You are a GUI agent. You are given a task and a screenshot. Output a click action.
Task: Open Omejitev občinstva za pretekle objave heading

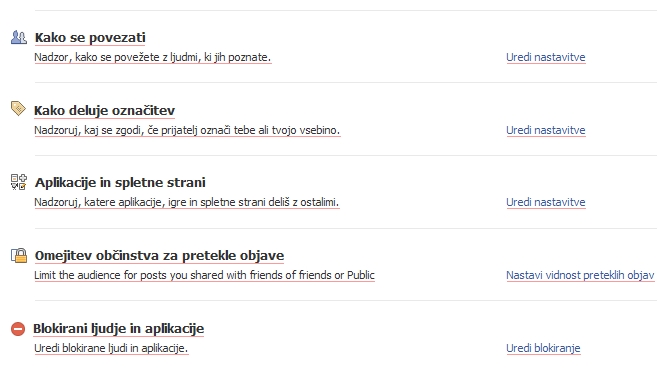[x=159, y=255]
